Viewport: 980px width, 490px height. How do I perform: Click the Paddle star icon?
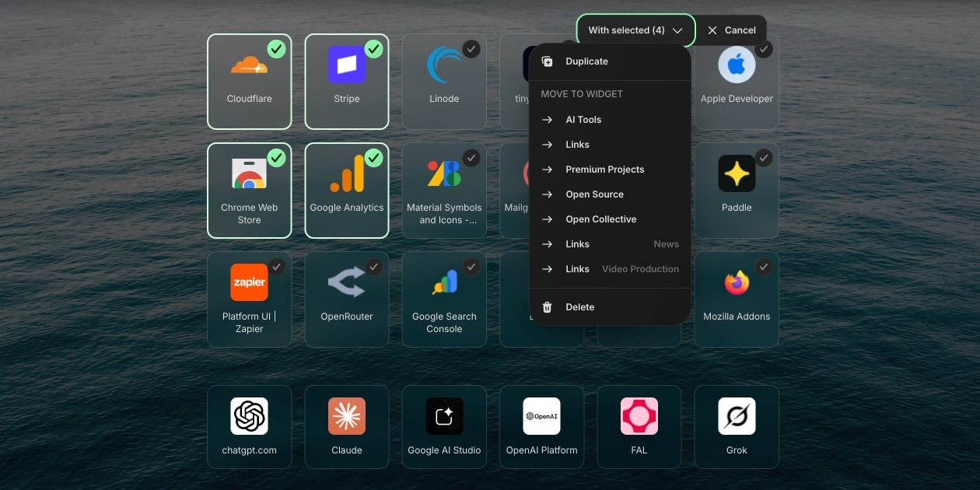(737, 173)
